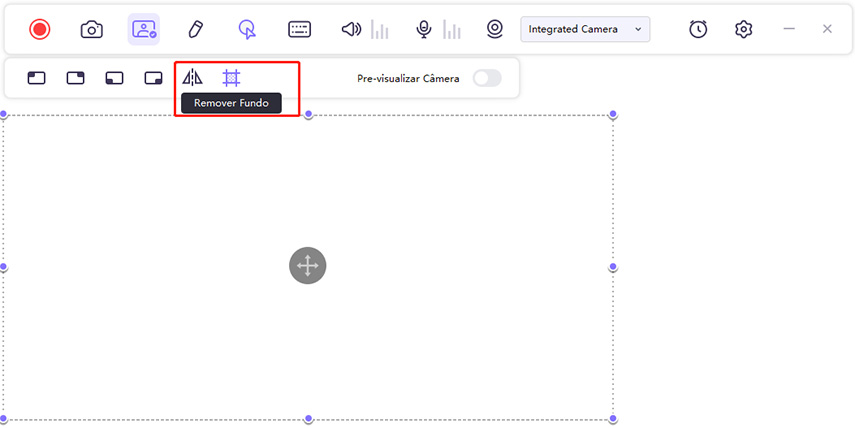The width and height of the screenshot is (855, 428).
Task: Click the bottom-center resize handle
Action: pyautogui.click(x=308, y=419)
